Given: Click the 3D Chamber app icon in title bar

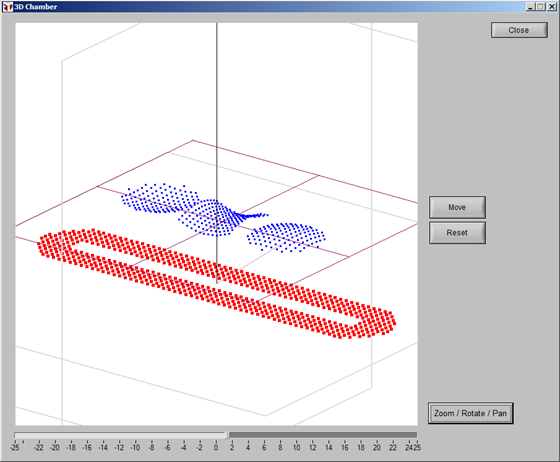Looking at the screenshot, I should [8, 6].
